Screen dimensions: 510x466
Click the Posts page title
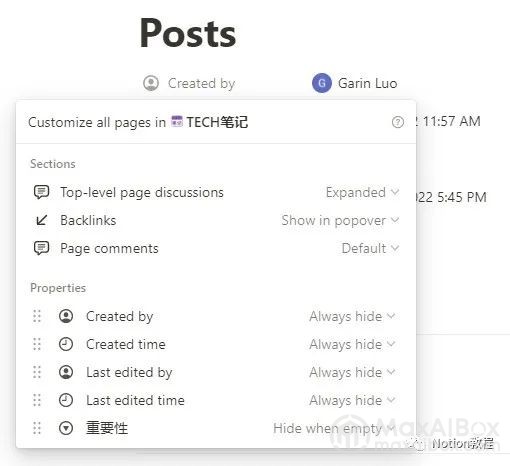pyautogui.click(x=188, y=33)
